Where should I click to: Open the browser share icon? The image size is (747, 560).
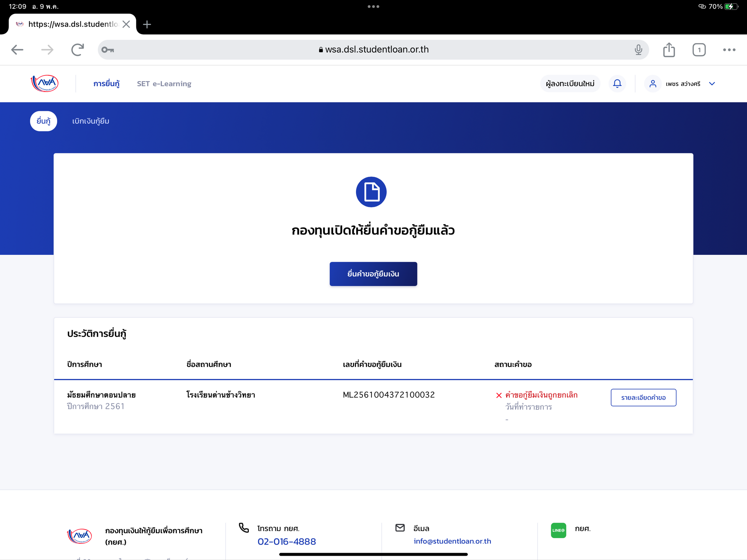[x=669, y=50]
